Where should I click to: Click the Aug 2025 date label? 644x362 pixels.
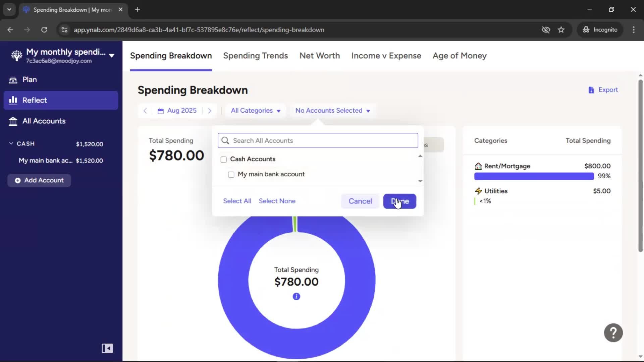tap(182, 111)
